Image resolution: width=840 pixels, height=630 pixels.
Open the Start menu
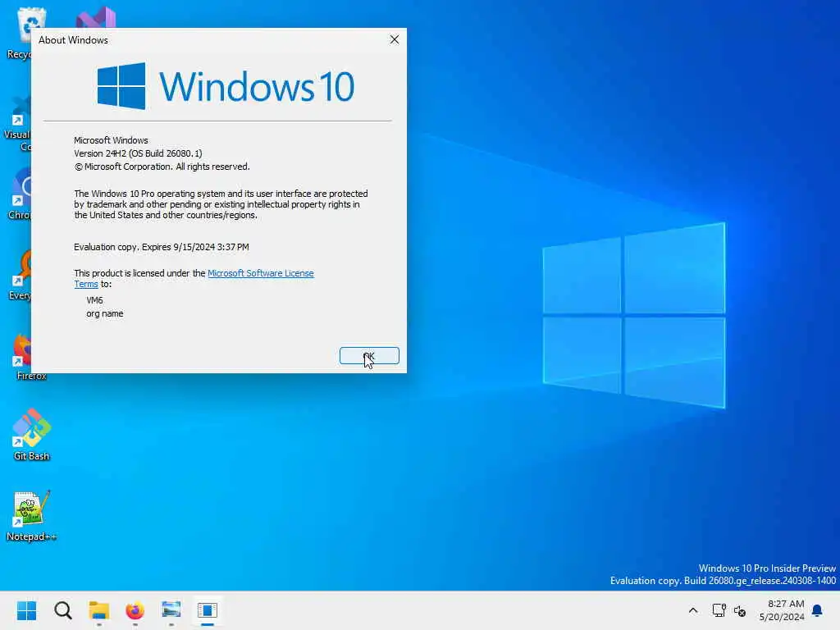(27, 610)
